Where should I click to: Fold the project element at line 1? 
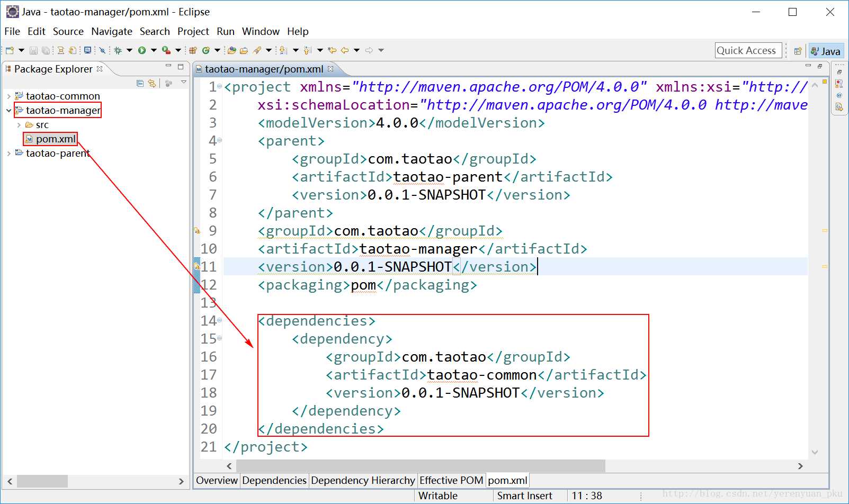(219, 86)
